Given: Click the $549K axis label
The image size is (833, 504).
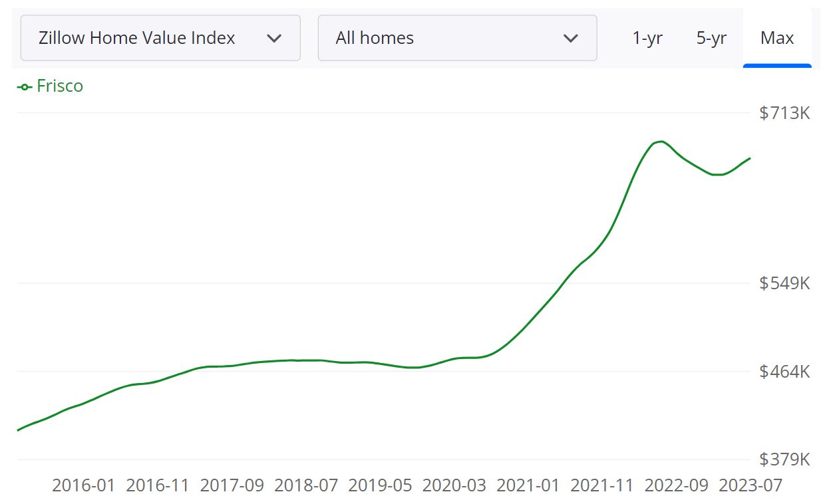Looking at the screenshot, I should (785, 283).
